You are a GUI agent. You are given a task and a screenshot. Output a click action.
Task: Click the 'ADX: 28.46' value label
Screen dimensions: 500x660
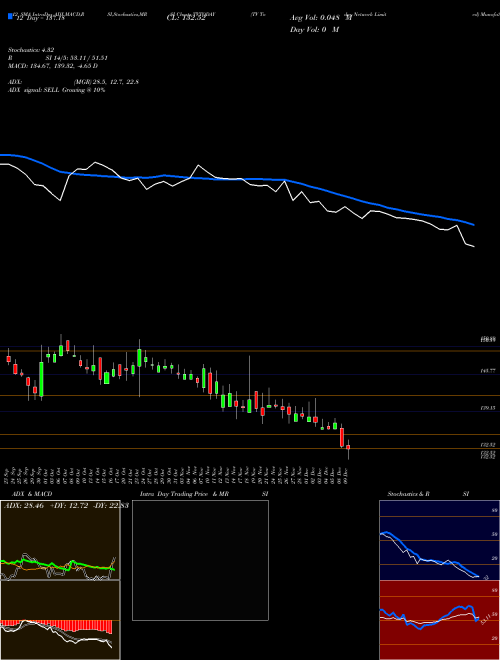click(24, 505)
